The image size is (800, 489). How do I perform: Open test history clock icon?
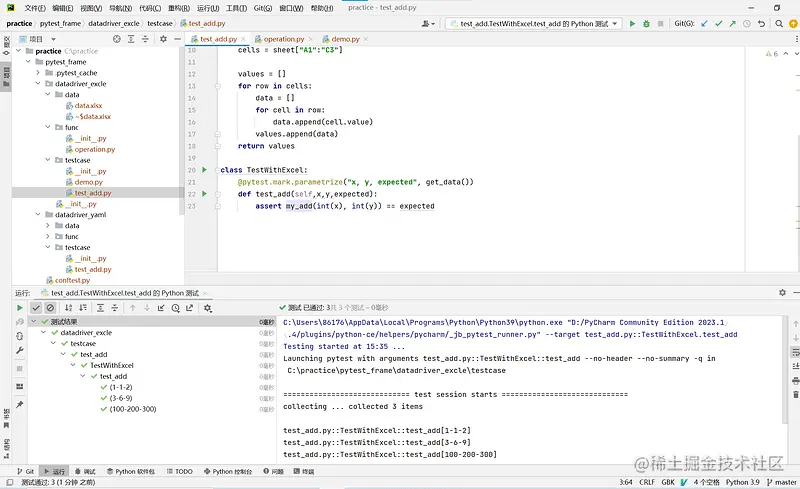click(x=176, y=308)
